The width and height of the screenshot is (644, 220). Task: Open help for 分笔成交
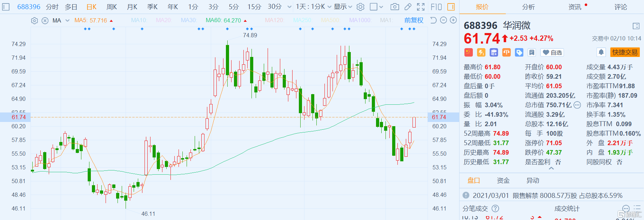tap(495, 208)
